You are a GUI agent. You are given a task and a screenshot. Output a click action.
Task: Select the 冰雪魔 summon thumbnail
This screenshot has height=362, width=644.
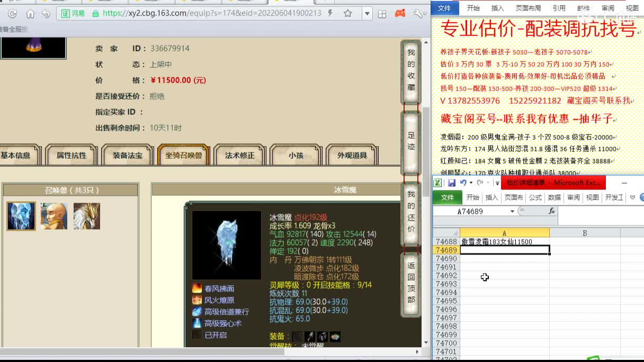click(x=21, y=216)
